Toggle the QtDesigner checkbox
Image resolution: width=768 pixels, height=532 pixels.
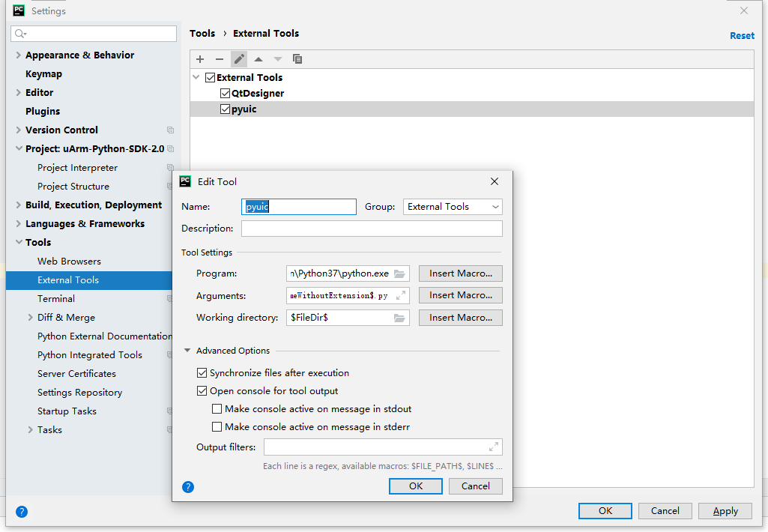226,93
